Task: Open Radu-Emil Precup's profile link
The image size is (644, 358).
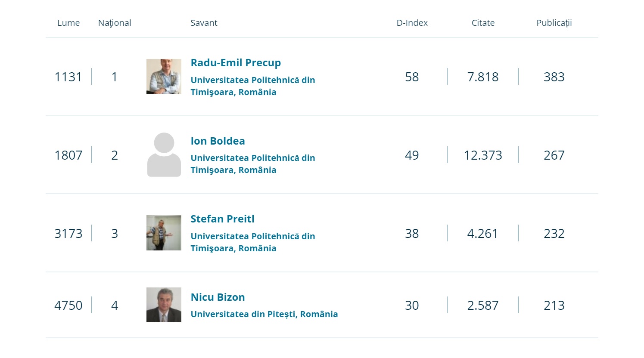Action: click(236, 63)
